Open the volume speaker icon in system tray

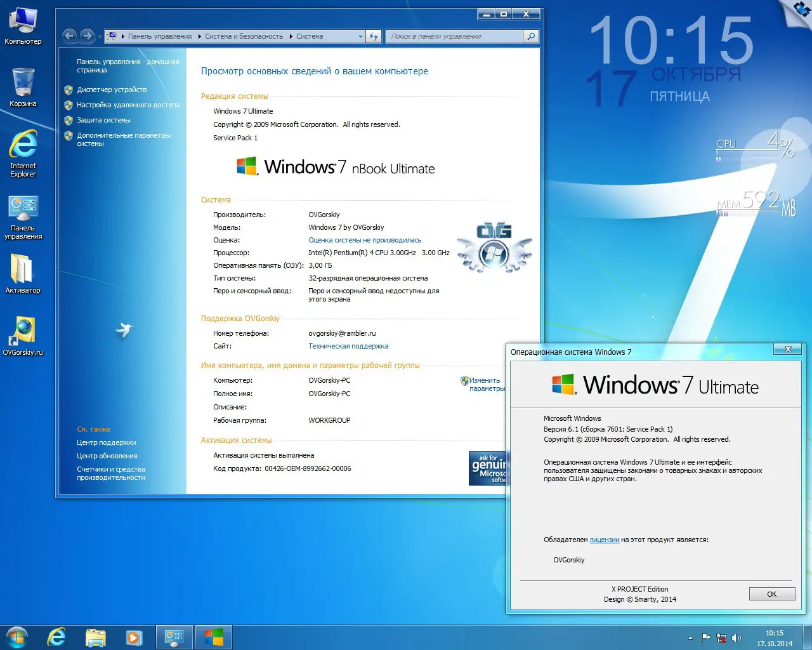(x=736, y=638)
